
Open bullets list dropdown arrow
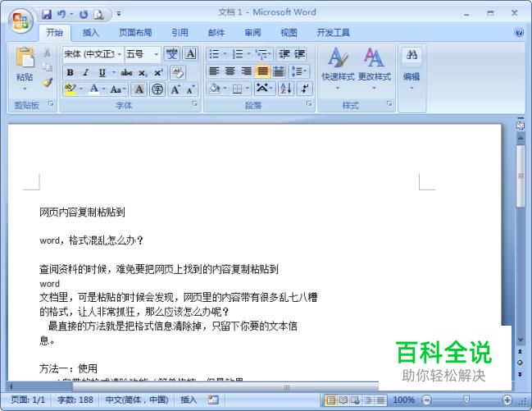pos(225,54)
